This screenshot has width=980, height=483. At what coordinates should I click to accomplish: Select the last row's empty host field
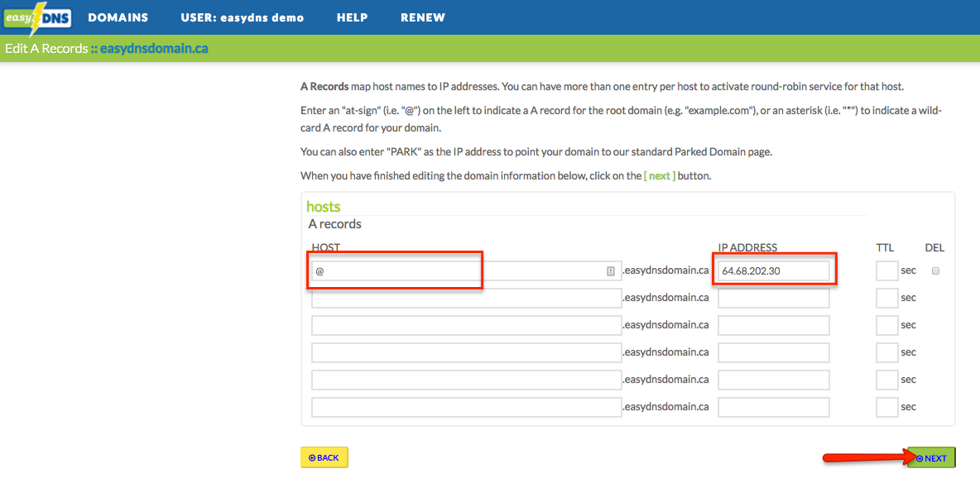coord(466,407)
